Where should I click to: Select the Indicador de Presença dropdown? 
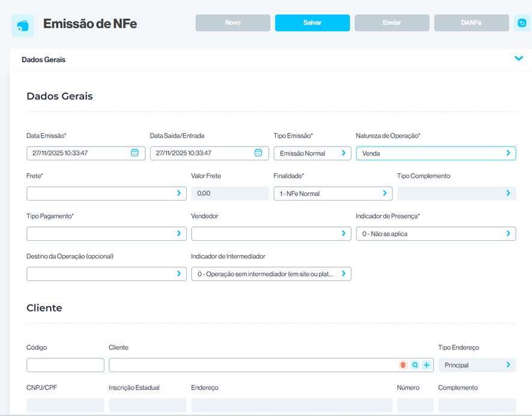coord(435,234)
